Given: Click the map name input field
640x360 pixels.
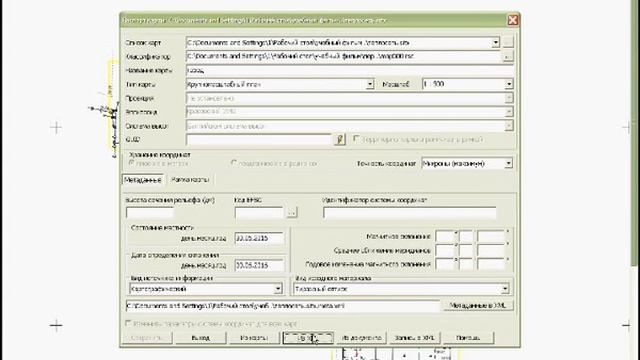Looking at the screenshot, I should (x=350, y=70).
